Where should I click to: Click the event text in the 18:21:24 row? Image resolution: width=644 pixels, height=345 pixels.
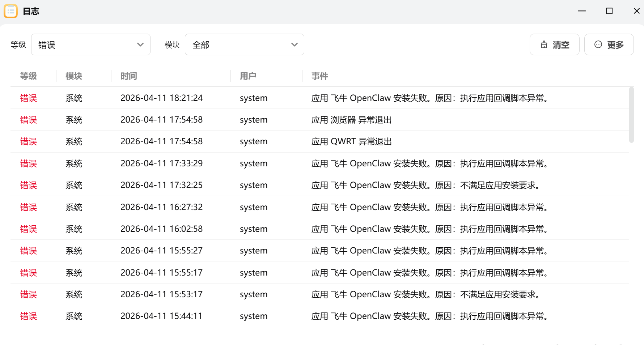[431, 98]
